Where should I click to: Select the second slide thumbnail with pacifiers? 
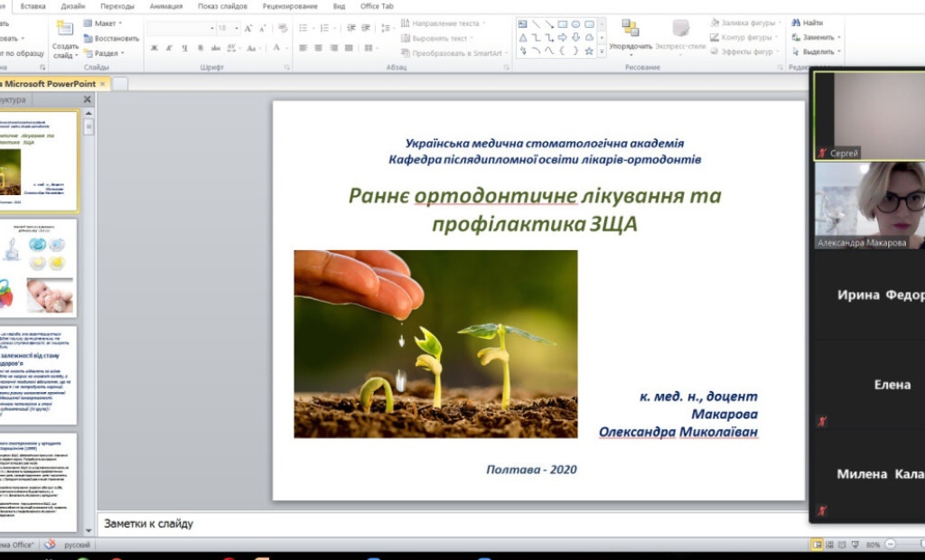point(39,267)
